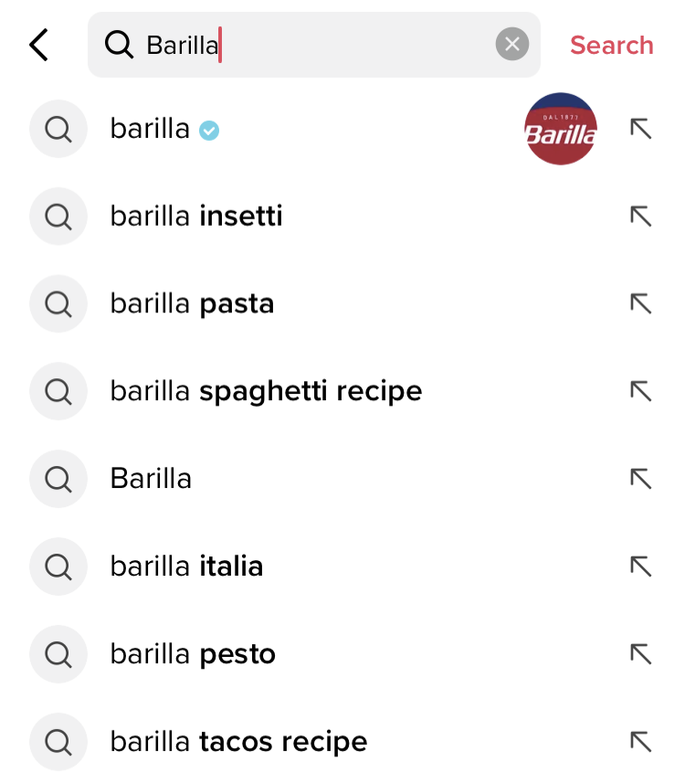Image resolution: width=685 pixels, height=784 pixels.
Task: Choose the 'barilla pesto' suggestion
Action: coord(193,655)
